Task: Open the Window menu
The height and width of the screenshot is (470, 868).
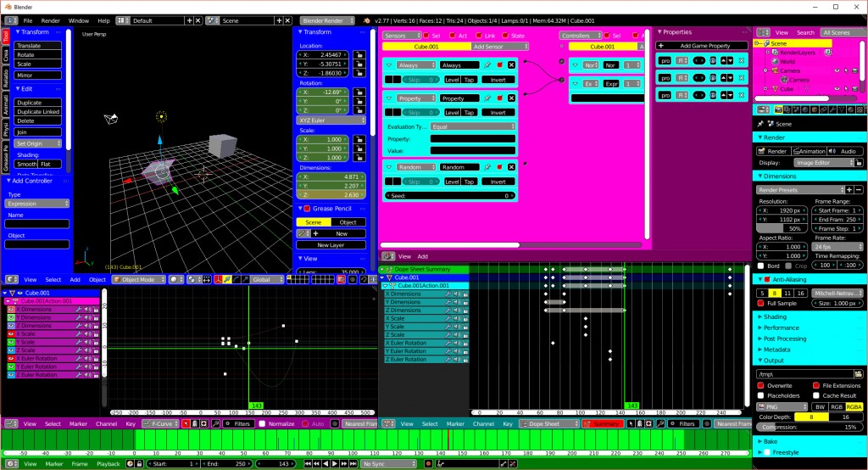Action: coord(79,20)
